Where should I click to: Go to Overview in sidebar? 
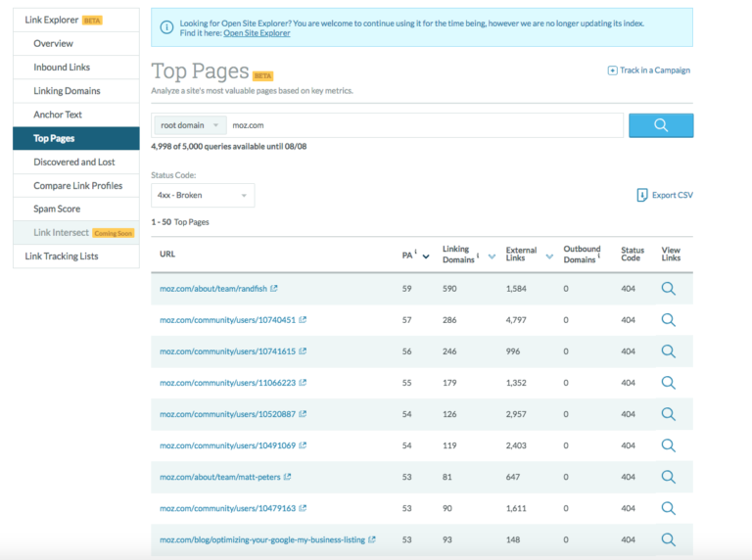point(76,44)
